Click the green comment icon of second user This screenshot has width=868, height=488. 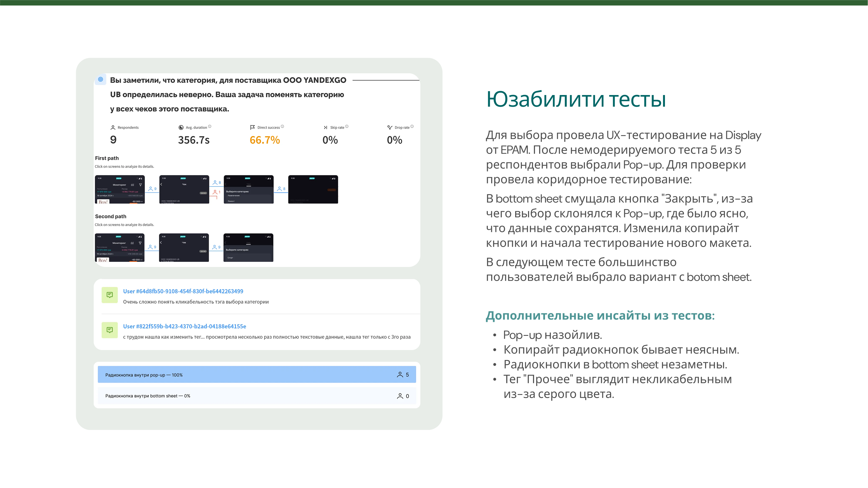coord(110,330)
